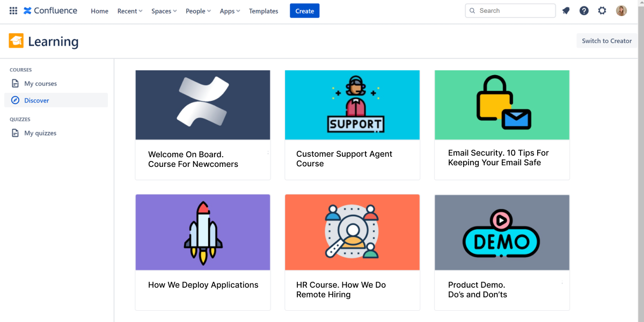Click the My quizzes document icon
Image resolution: width=644 pixels, height=322 pixels.
[16, 133]
